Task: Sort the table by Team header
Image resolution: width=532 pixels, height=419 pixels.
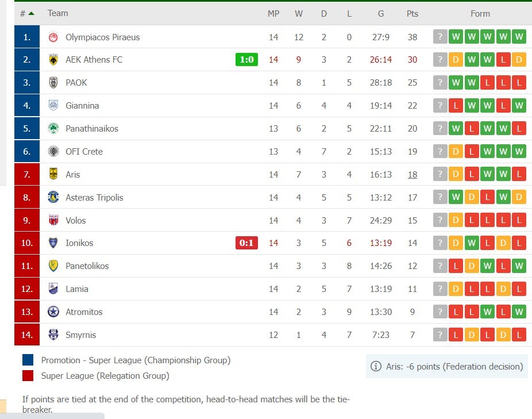Action: coord(57,13)
